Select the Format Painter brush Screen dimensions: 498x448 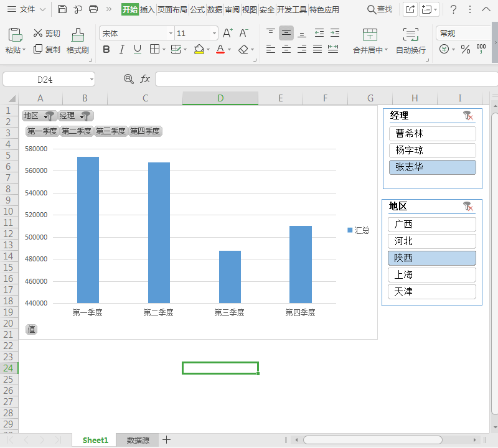pyautogui.click(x=77, y=35)
